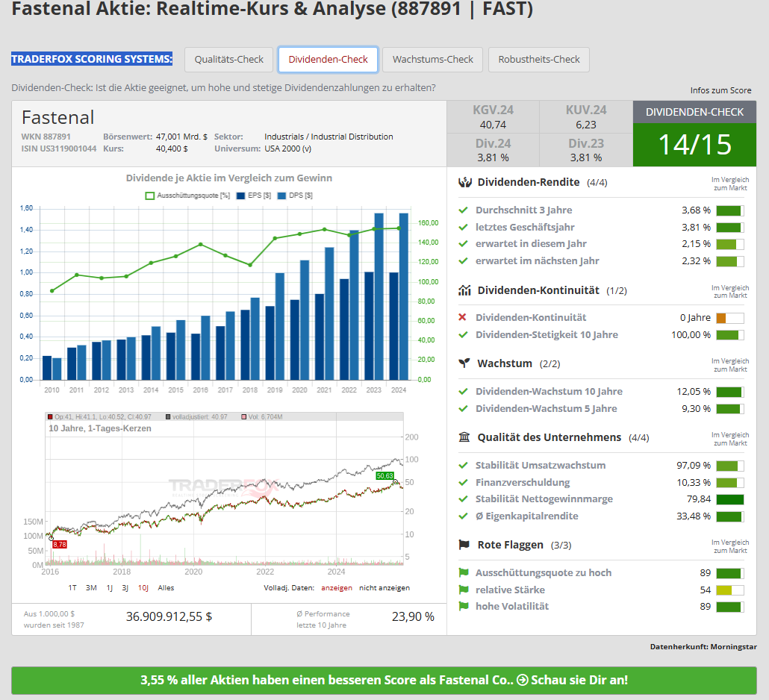The height and width of the screenshot is (700, 769).
Task: Click checkmark beside erwartet in diesem Jahr
Action: [463, 243]
